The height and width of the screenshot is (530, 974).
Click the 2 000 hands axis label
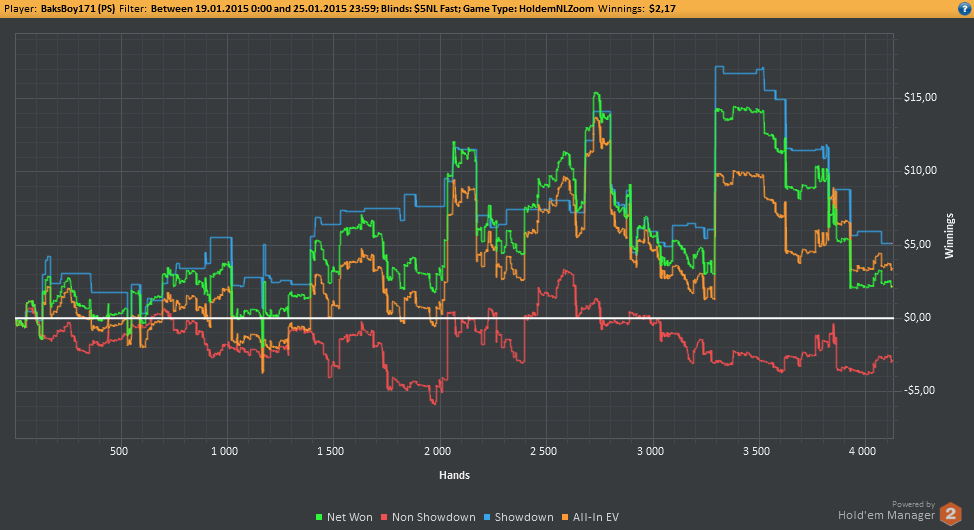point(437,451)
